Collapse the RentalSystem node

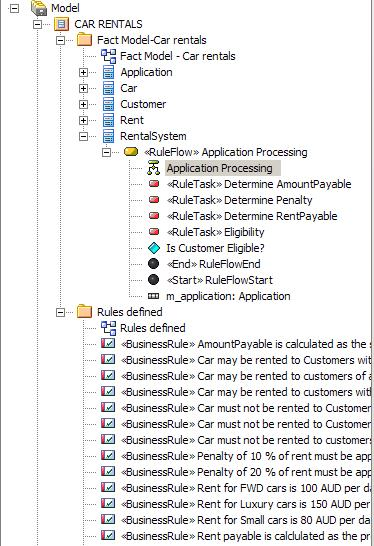point(83,136)
